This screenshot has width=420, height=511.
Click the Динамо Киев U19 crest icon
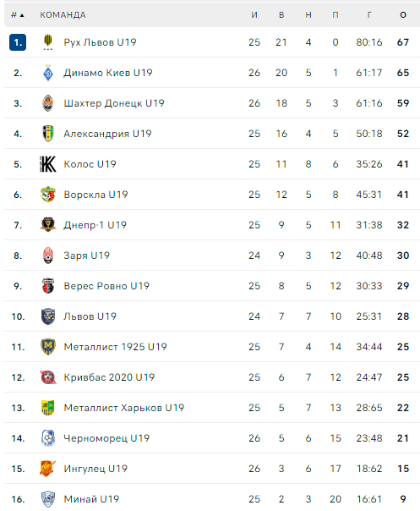tap(48, 73)
